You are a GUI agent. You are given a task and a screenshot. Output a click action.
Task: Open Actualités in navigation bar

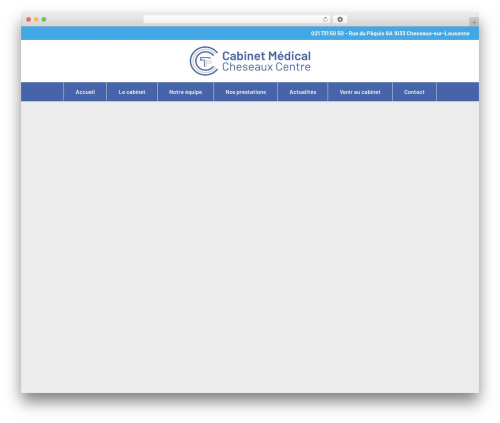pos(303,92)
